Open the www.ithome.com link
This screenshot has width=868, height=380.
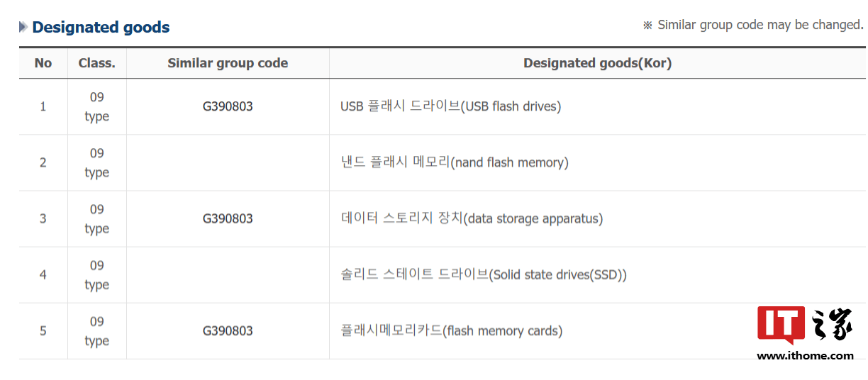[805, 355]
